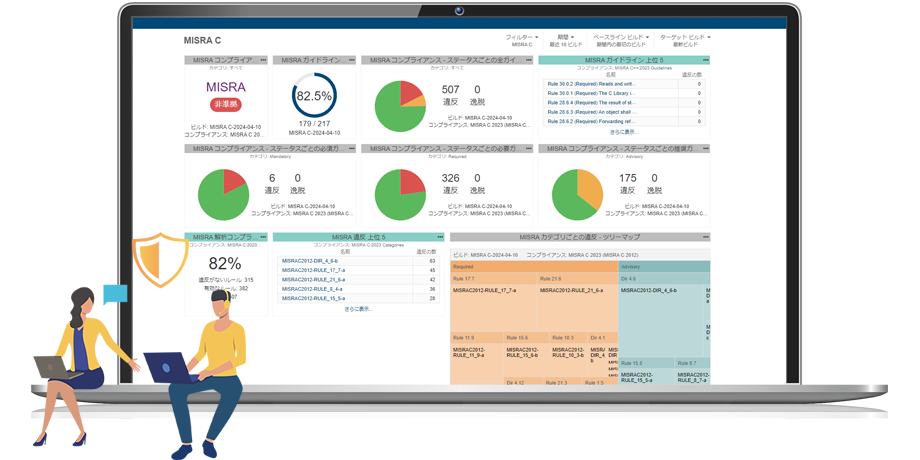Open the ベースライン ビルド dropdown

point(621,40)
